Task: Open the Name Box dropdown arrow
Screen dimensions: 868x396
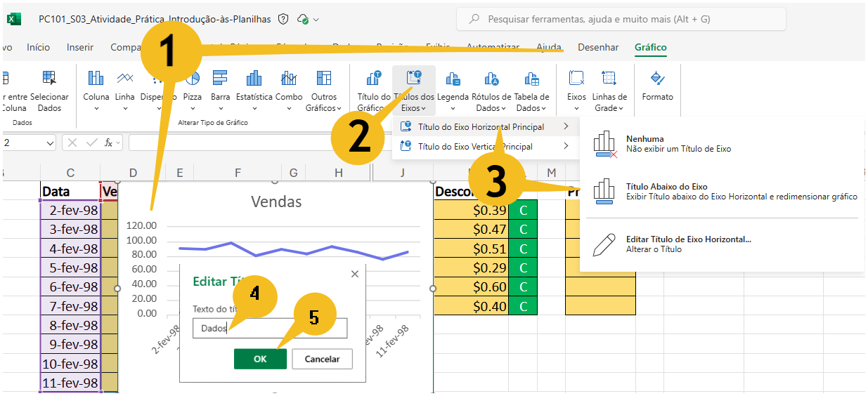Action: (49, 143)
